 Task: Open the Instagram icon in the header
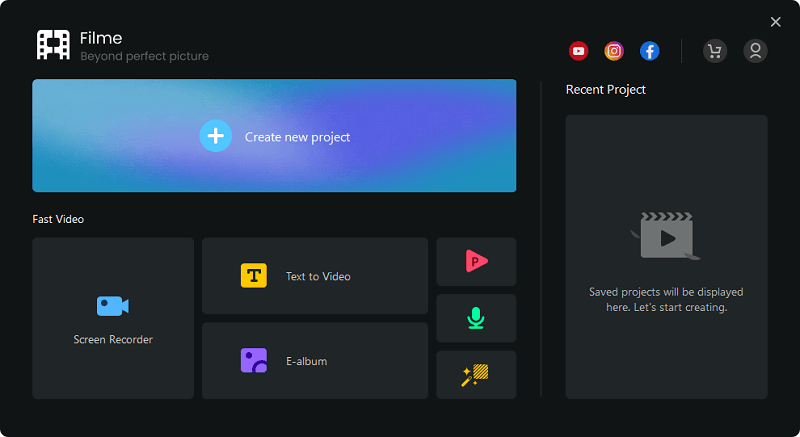[614, 51]
